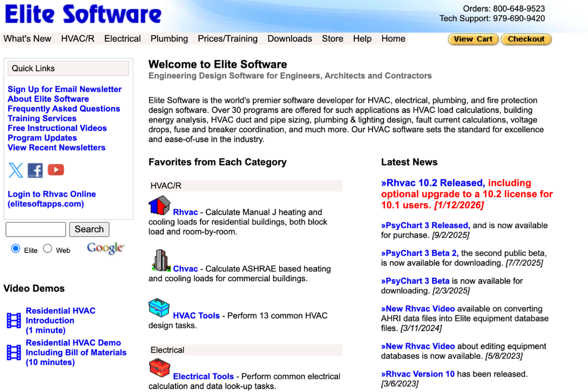The width and height of the screenshot is (588, 392).
Task: Switch to the Plumbing section
Action: [x=169, y=38]
